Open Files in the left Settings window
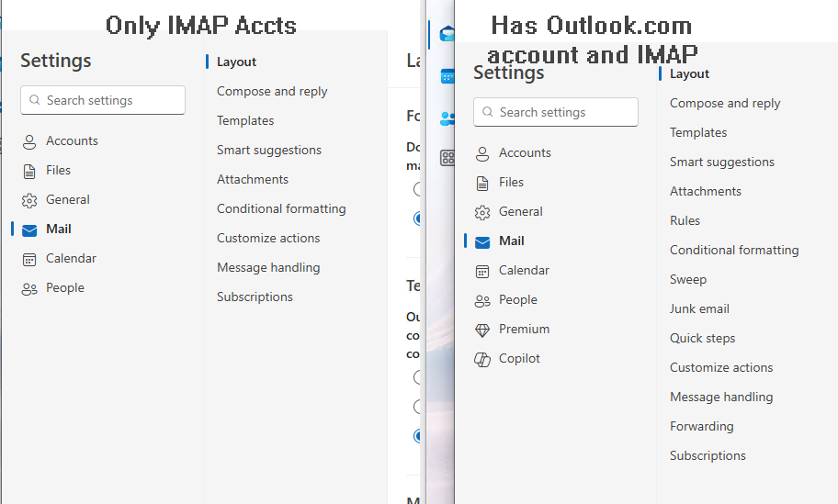This screenshot has height=504, width=838. (47, 171)
